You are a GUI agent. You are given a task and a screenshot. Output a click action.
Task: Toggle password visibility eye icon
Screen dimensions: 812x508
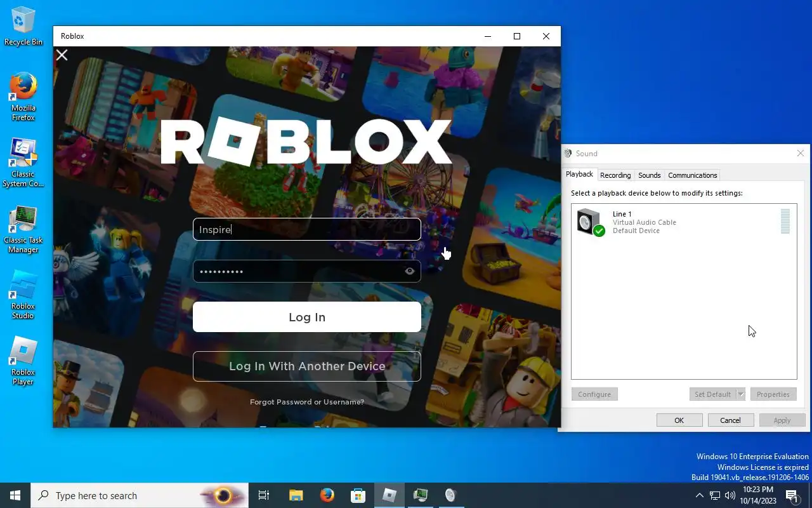410,271
